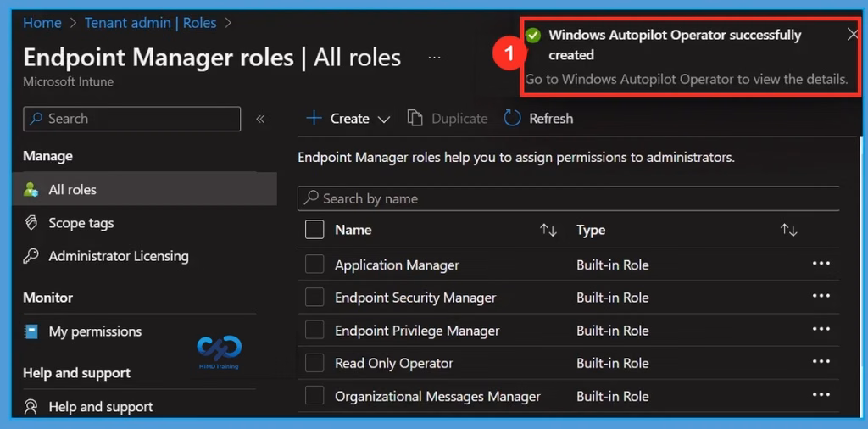Click "Built-in Role" in the Read Only Operator row

[x=612, y=364]
